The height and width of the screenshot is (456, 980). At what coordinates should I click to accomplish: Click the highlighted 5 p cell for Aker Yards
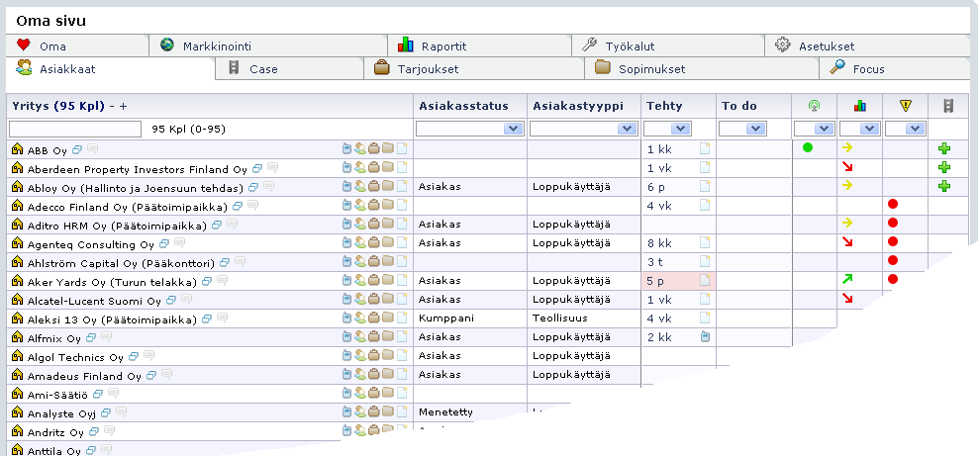tap(679, 281)
